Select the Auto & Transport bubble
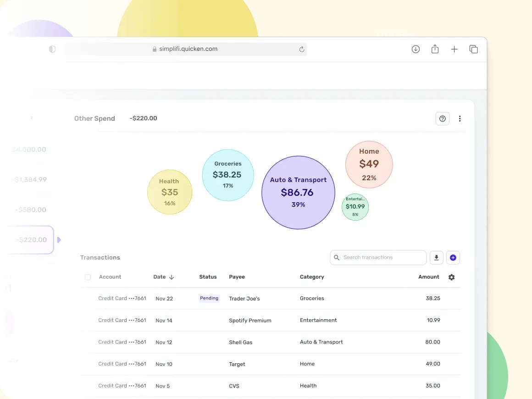The height and width of the screenshot is (399, 532). [298, 192]
